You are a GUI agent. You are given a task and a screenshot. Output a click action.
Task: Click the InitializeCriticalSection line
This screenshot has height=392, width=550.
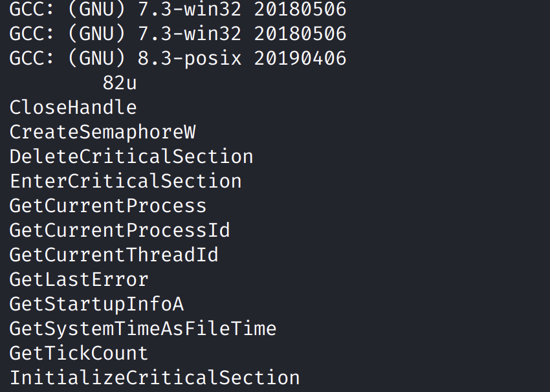tap(155, 378)
